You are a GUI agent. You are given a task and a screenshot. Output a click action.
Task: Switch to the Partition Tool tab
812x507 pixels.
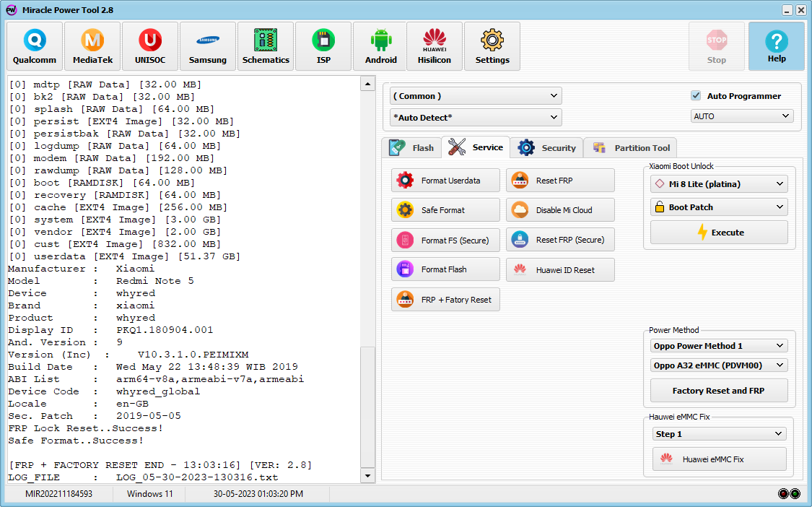630,148
